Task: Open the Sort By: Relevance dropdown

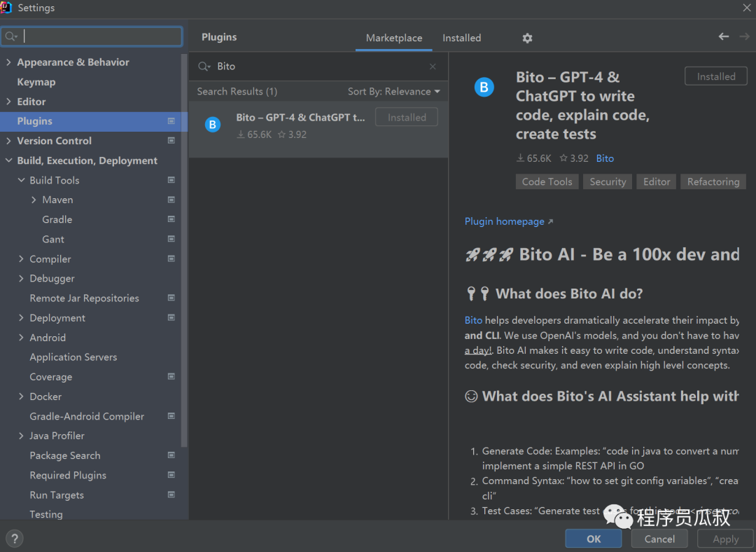Action: pos(394,92)
